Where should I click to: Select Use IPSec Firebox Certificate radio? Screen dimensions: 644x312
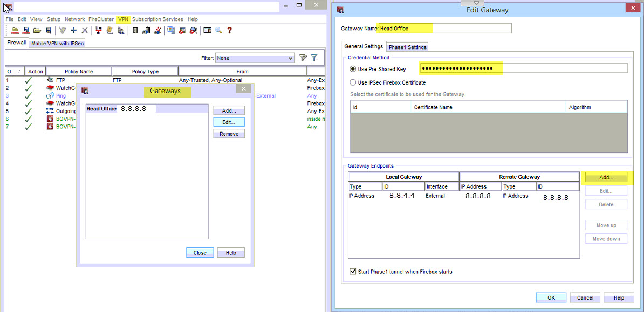(352, 82)
